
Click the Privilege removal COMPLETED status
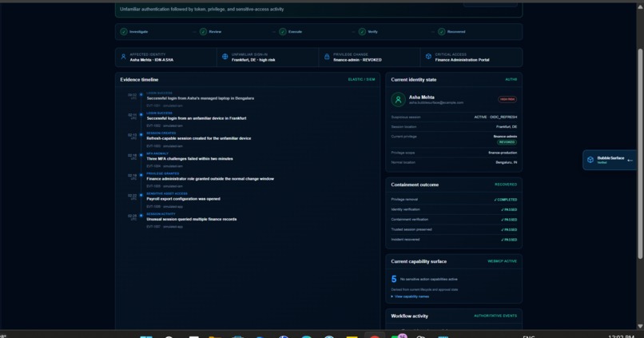pos(506,200)
